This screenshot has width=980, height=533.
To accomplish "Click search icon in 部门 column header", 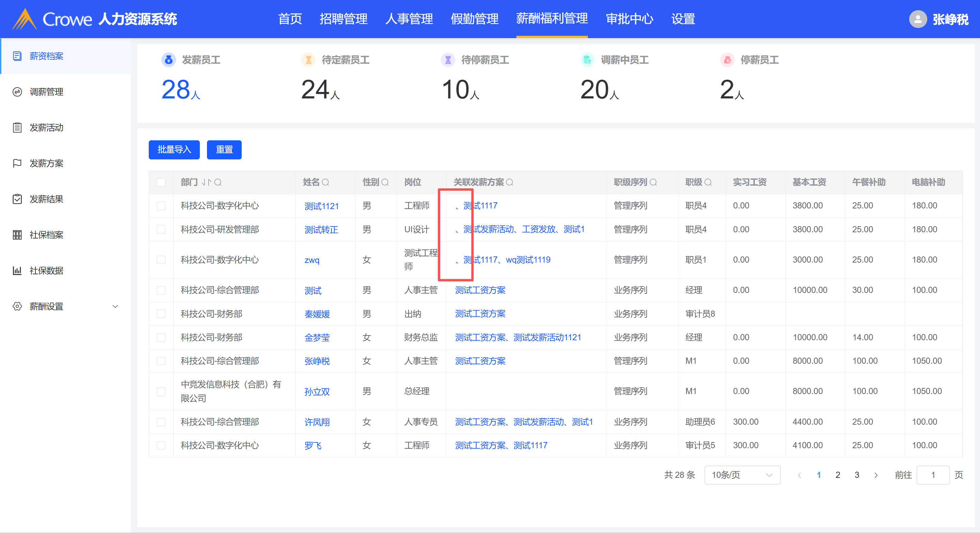I will point(218,182).
